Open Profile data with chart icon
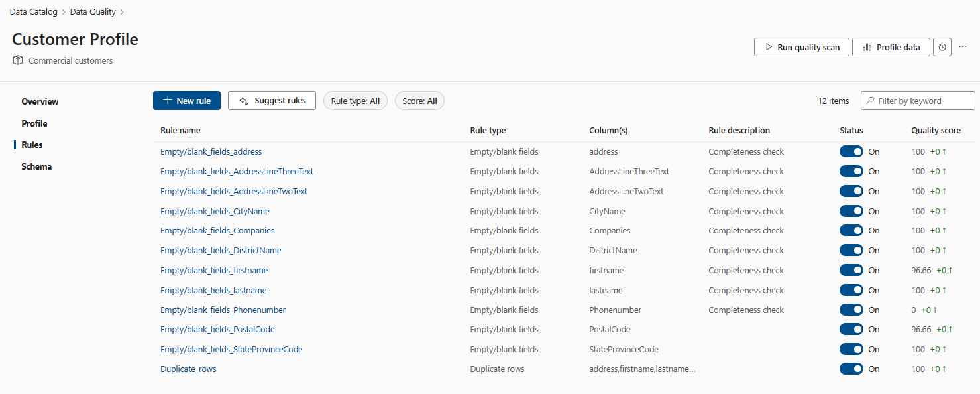Viewport: 980px width, 394px height. (891, 47)
